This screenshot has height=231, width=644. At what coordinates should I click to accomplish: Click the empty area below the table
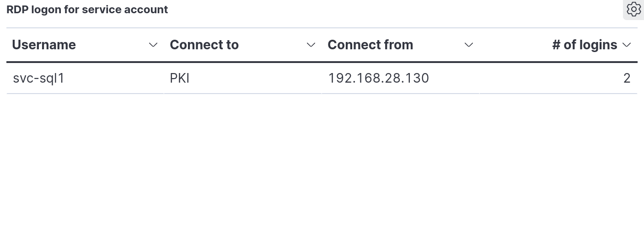[x=322, y=162]
